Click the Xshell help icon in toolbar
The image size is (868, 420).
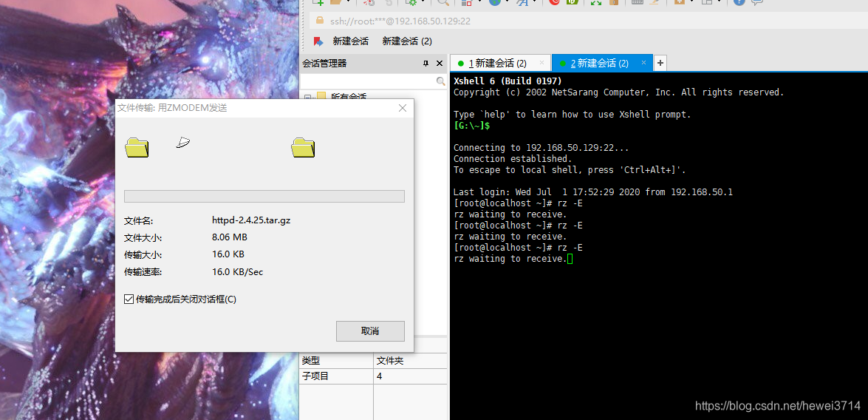click(739, 2)
